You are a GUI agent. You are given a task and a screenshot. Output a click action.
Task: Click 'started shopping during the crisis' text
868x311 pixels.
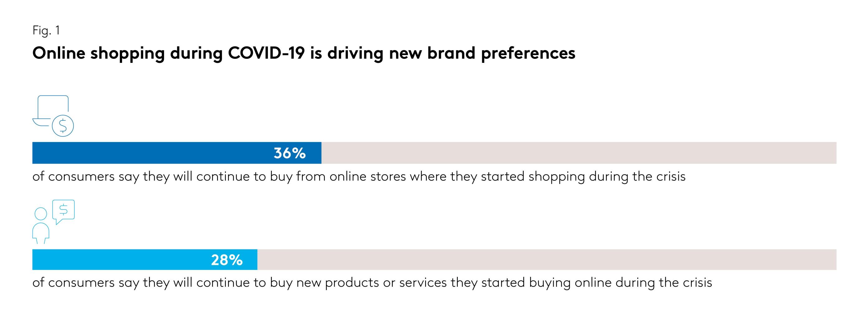click(583, 177)
